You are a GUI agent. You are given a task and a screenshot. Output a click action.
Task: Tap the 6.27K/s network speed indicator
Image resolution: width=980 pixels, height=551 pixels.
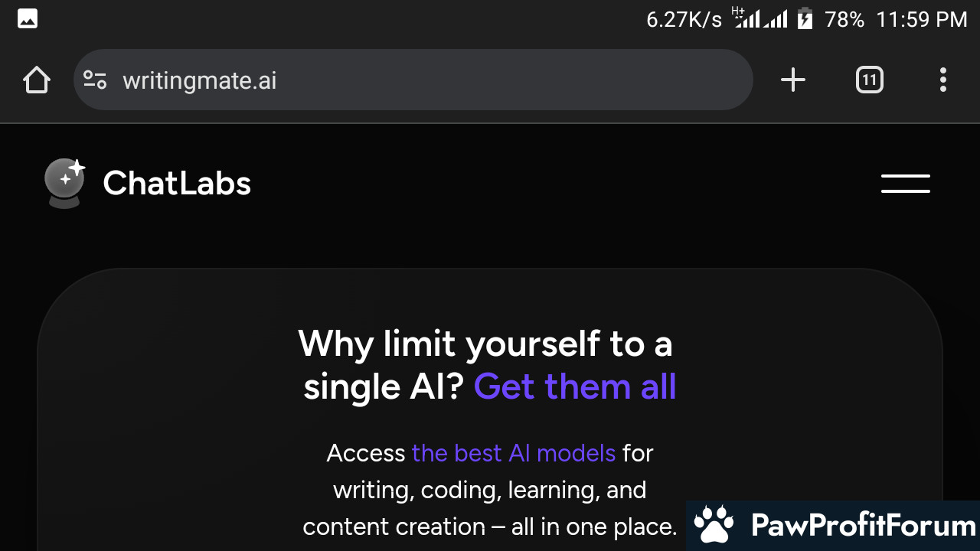coord(684,19)
